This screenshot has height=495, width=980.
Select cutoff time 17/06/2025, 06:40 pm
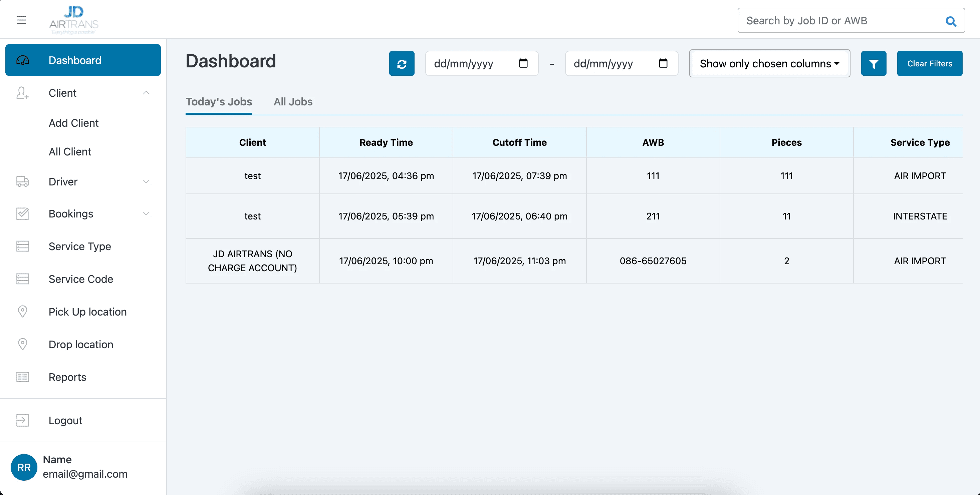[x=519, y=216]
